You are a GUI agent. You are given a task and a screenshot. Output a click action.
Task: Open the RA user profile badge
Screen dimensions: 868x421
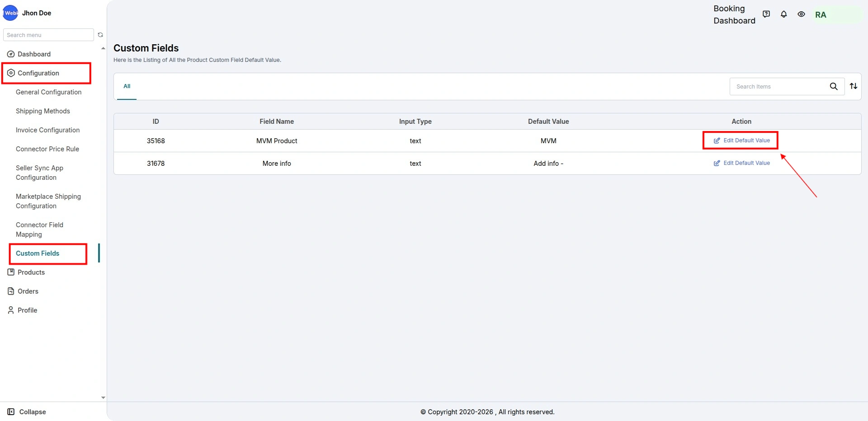coord(838,14)
